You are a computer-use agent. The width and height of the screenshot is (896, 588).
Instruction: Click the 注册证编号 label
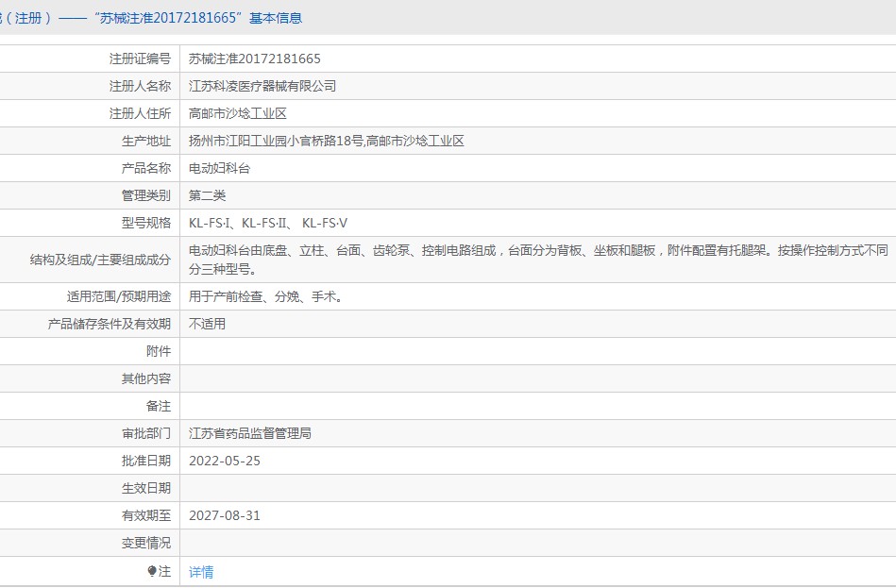click(x=140, y=59)
